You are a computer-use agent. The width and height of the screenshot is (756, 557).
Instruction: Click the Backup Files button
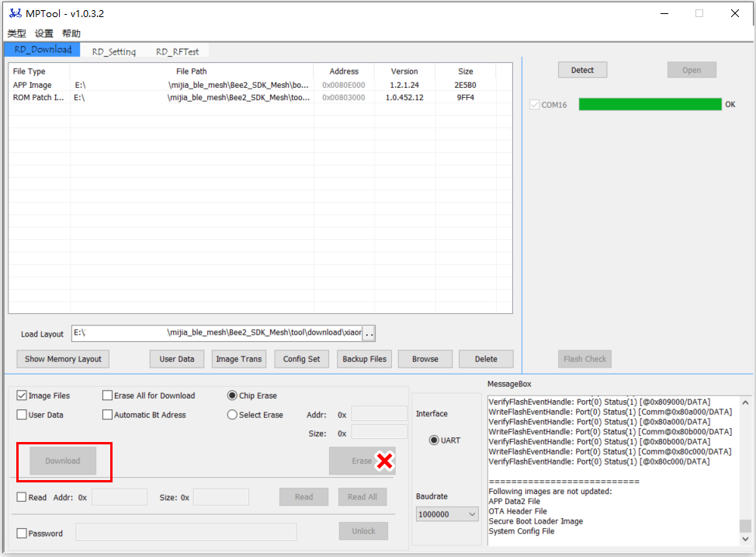[365, 359]
